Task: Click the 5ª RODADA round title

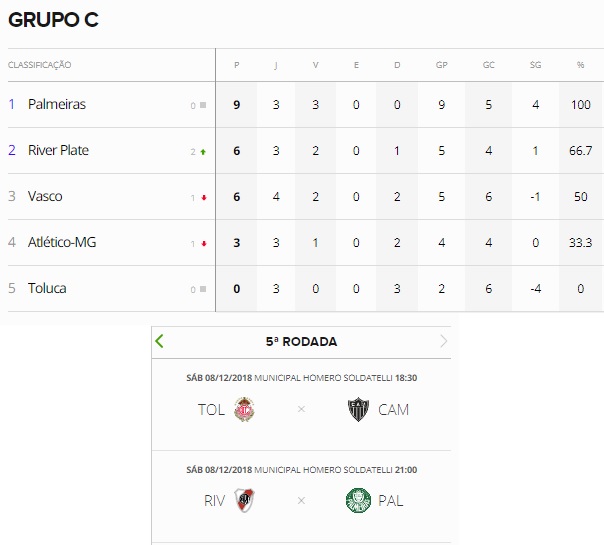Action: (301, 341)
